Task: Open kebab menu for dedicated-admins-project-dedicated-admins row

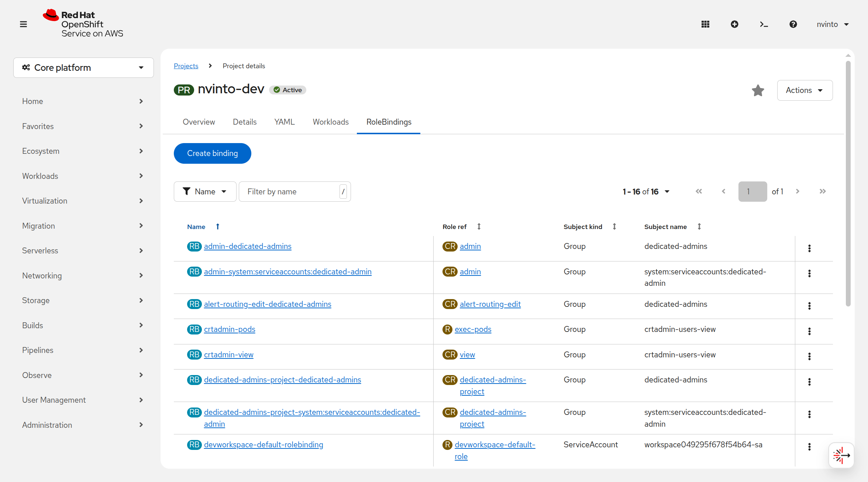Action: click(x=809, y=382)
